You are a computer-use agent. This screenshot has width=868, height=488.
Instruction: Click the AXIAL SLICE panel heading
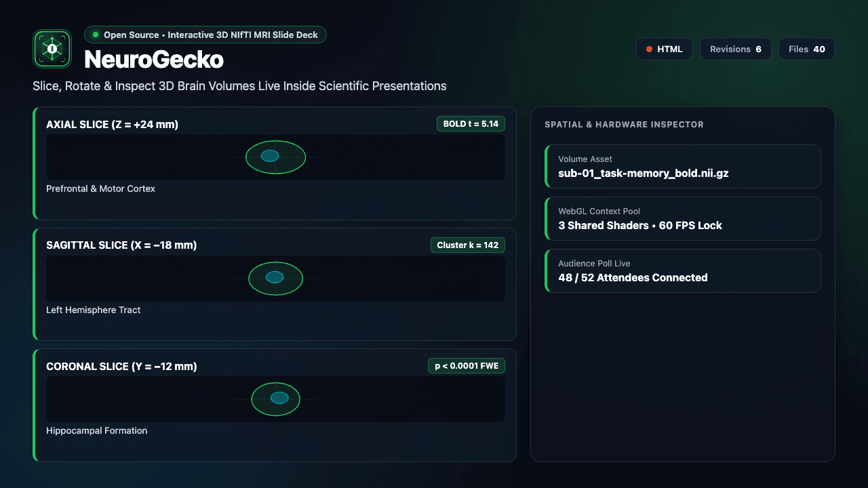(112, 125)
